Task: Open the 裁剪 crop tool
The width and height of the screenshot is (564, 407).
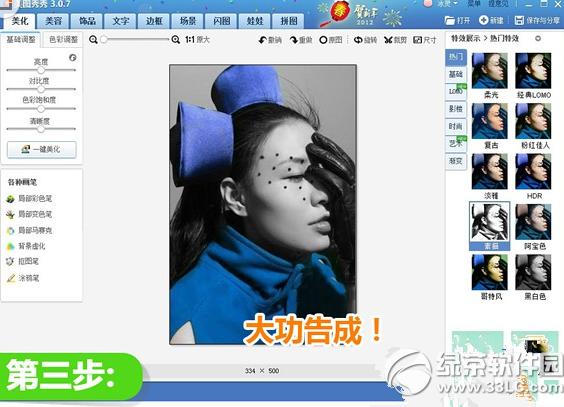Action: pyautogui.click(x=395, y=40)
